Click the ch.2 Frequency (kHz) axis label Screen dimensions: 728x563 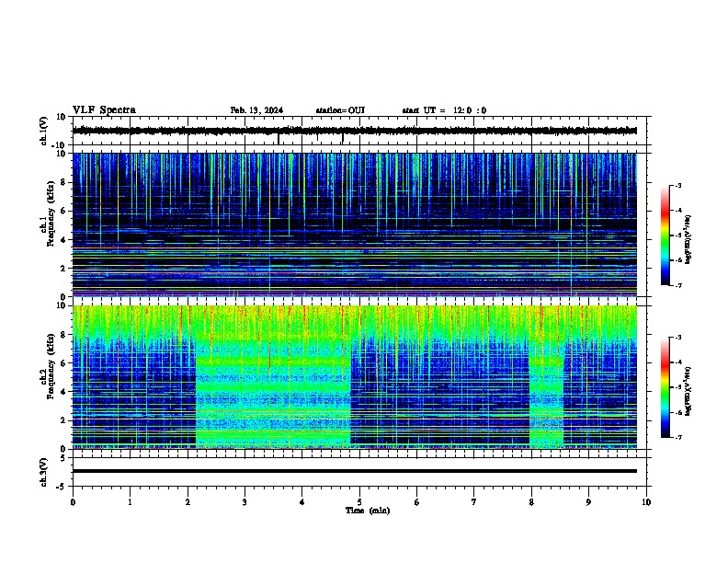pyautogui.click(x=51, y=366)
